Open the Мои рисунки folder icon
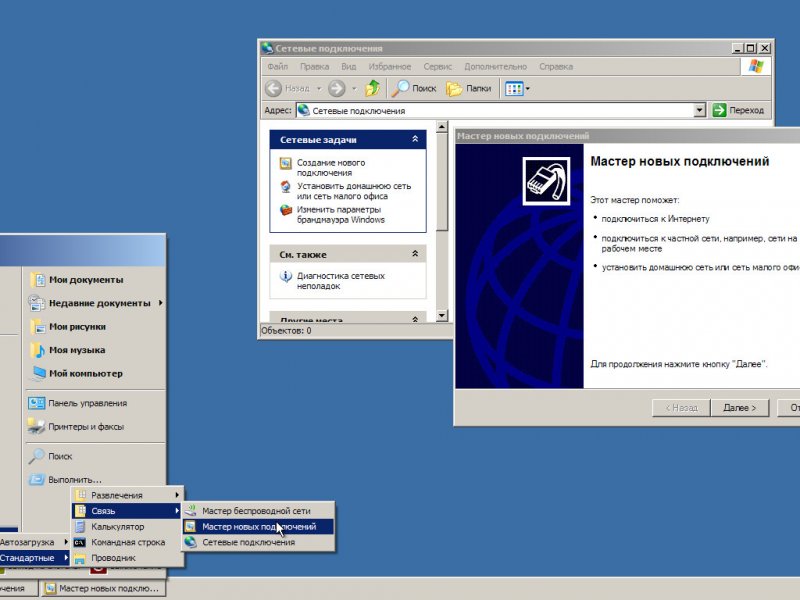Image resolution: width=800 pixels, height=600 pixels. [38, 327]
